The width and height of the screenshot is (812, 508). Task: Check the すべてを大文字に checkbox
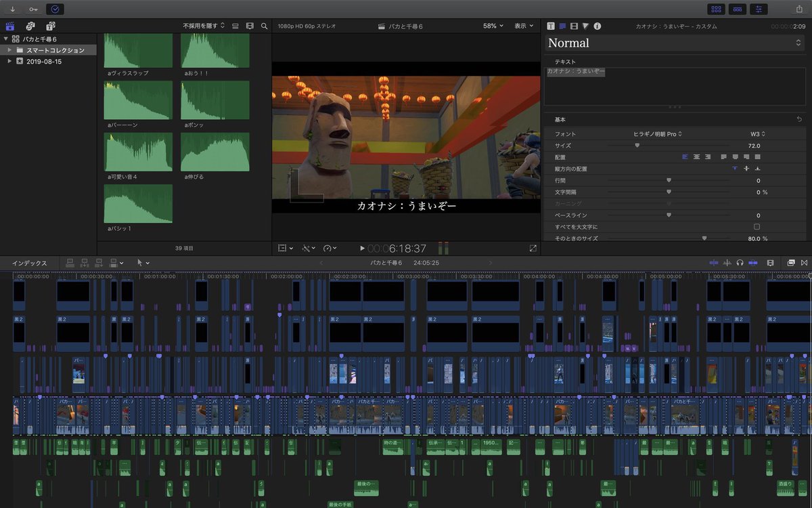pos(757,227)
